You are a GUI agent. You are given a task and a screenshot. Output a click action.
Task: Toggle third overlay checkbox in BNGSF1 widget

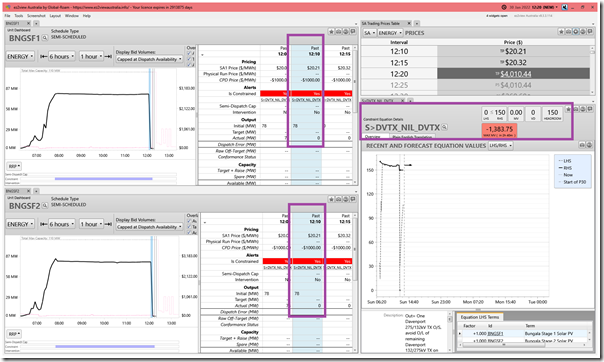[189, 65]
